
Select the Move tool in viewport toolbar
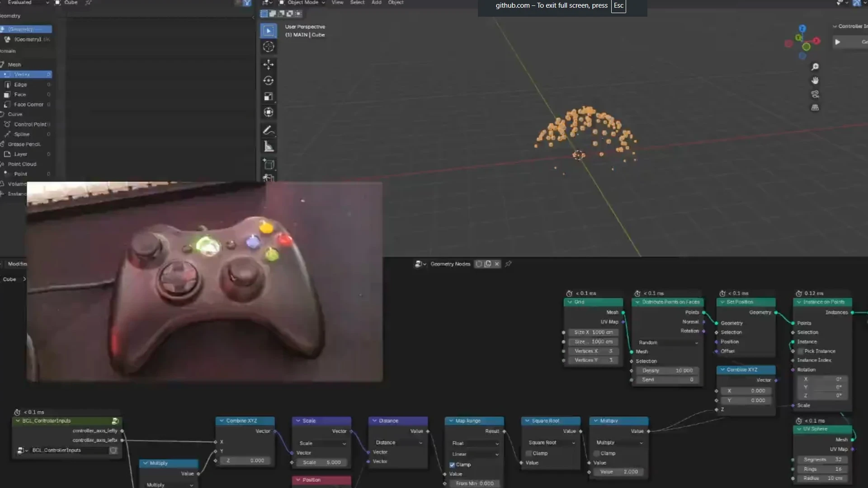tap(269, 65)
